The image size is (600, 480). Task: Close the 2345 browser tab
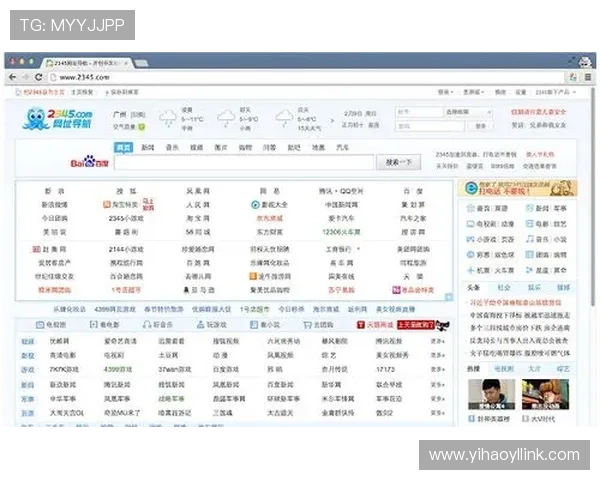[x=126, y=63]
